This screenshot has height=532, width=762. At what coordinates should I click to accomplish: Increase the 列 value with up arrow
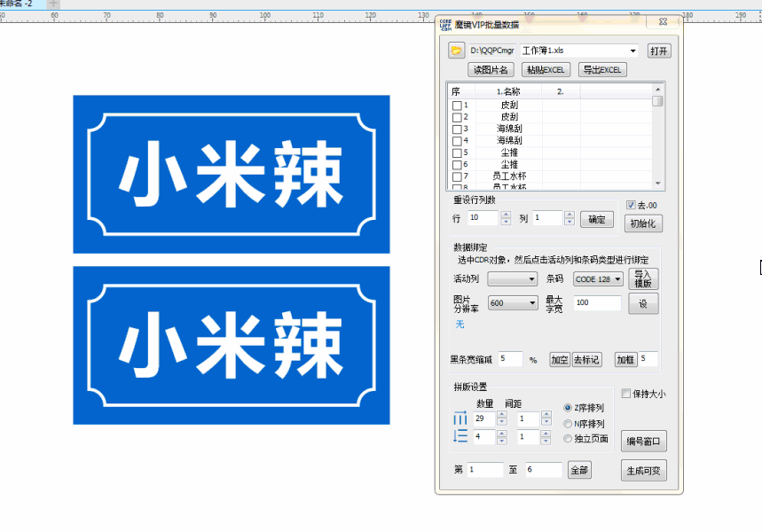pos(570,215)
